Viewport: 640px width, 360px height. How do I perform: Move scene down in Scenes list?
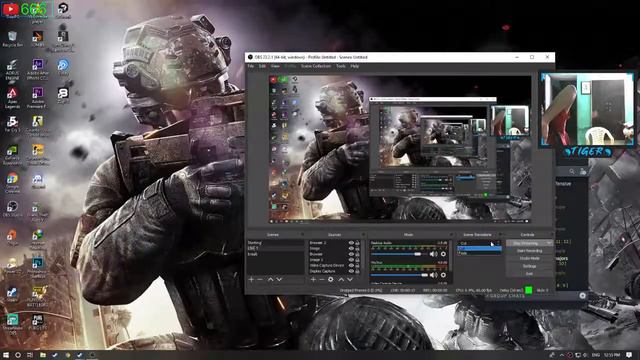pos(279,280)
